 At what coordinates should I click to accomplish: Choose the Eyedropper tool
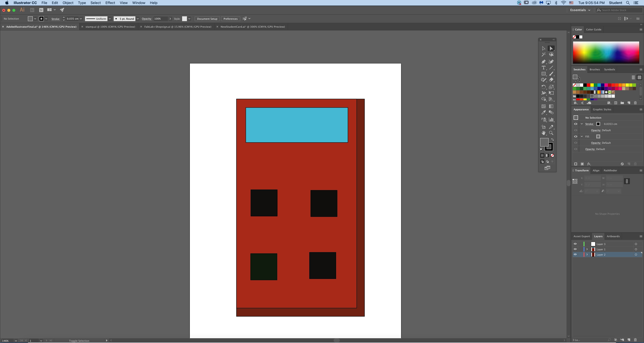pyautogui.click(x=544, y=113)
